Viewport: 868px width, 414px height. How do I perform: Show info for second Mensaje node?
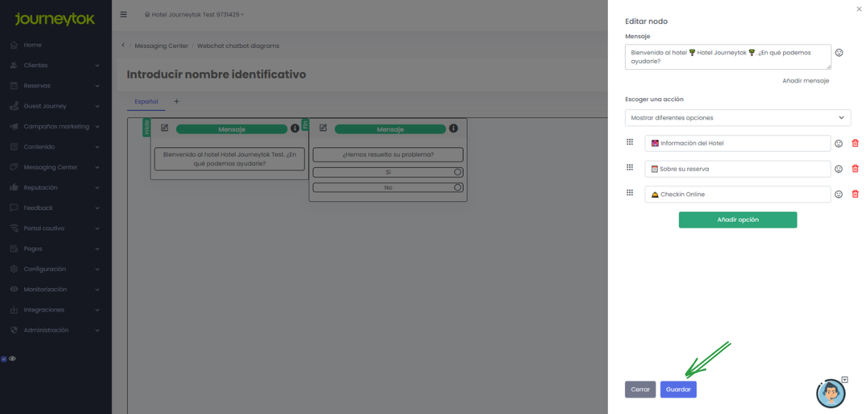tap(453, 129)
